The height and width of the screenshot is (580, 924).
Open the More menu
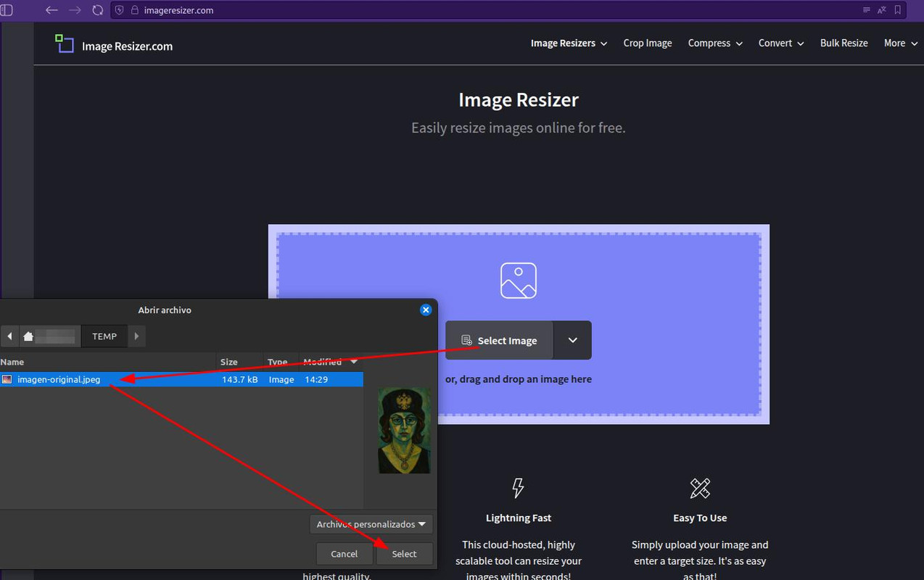coord(901,43)
